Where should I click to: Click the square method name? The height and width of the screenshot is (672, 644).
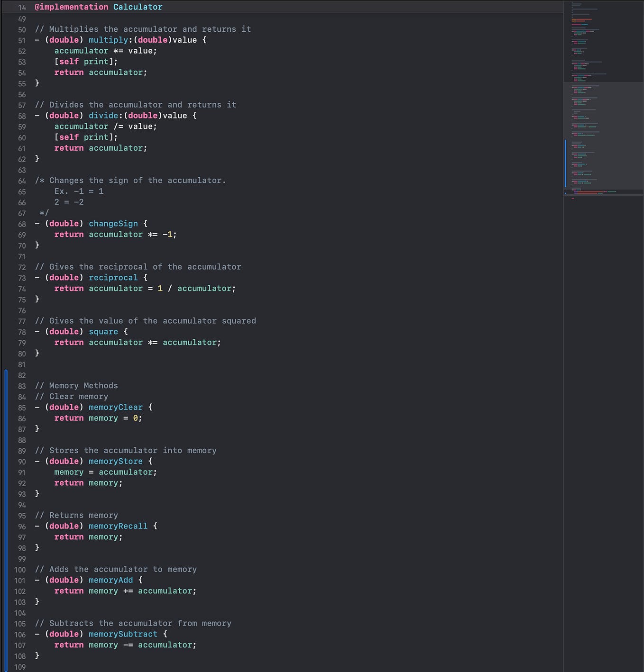pyautogui.click(x=103, y=331)
